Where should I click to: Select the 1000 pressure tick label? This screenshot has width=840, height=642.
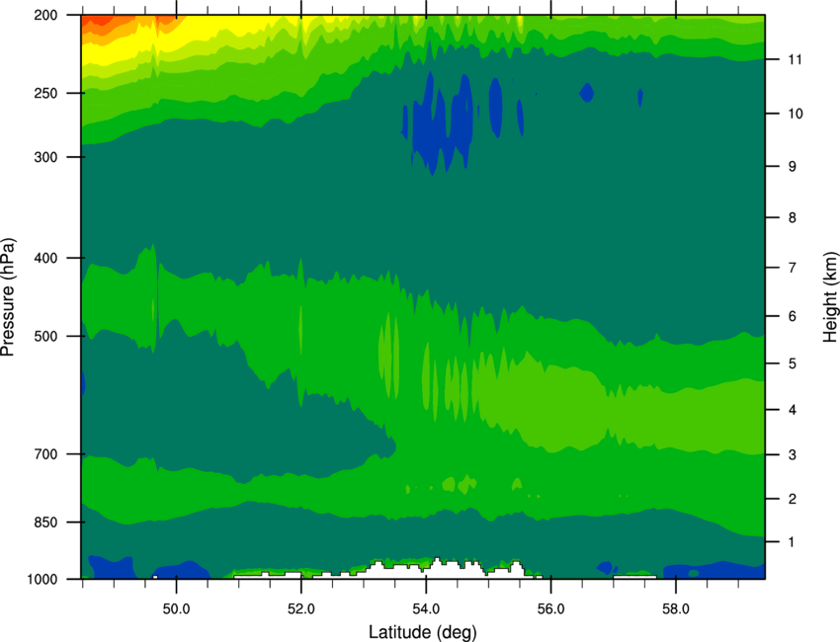click(42, 580)
